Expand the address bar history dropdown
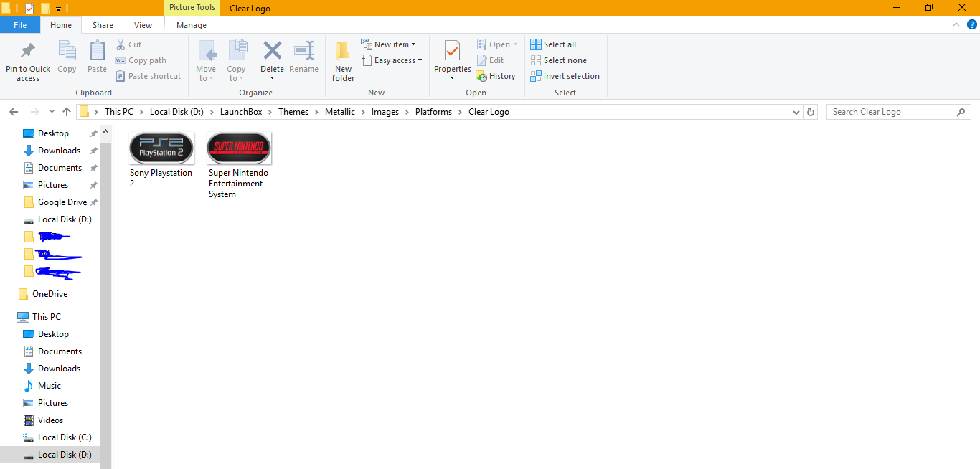This screenshot has width=980, height=469. tap(796, 112)
